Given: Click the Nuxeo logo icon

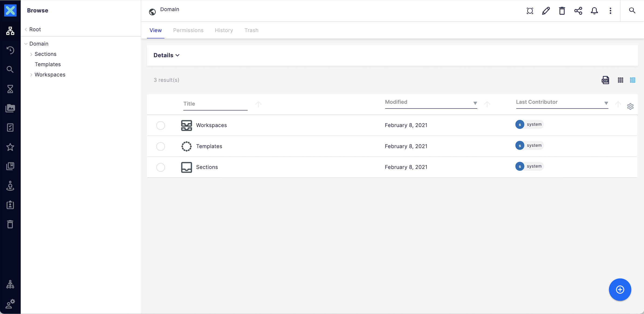Looking at the screenshot, I should 10,11.
